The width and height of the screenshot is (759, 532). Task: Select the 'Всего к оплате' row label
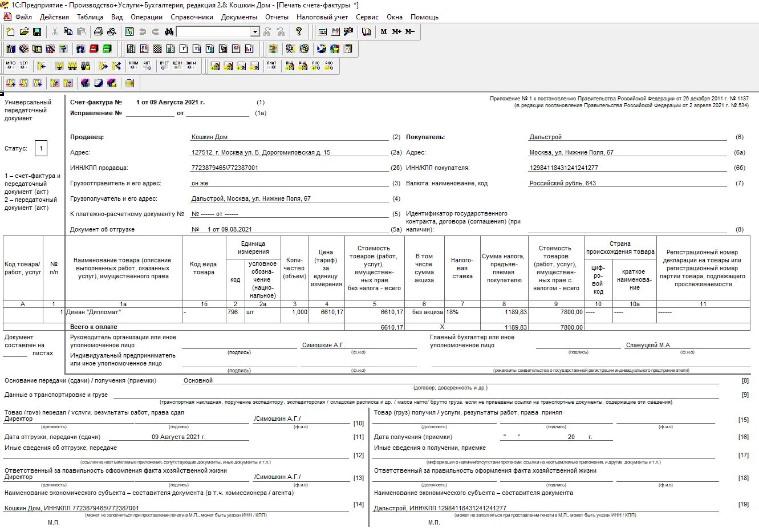pos(94,327)
